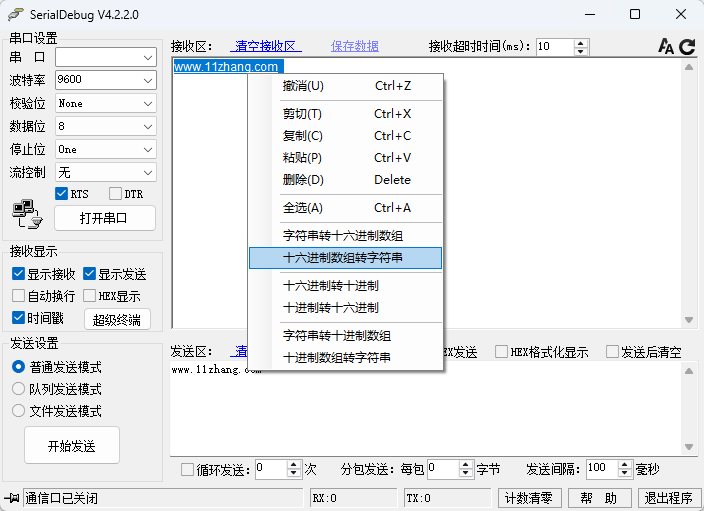Viewport: 704px width, 511px height.
Task: Decrease 接收超时时间 value with down arrow
Action: [581, 51]
